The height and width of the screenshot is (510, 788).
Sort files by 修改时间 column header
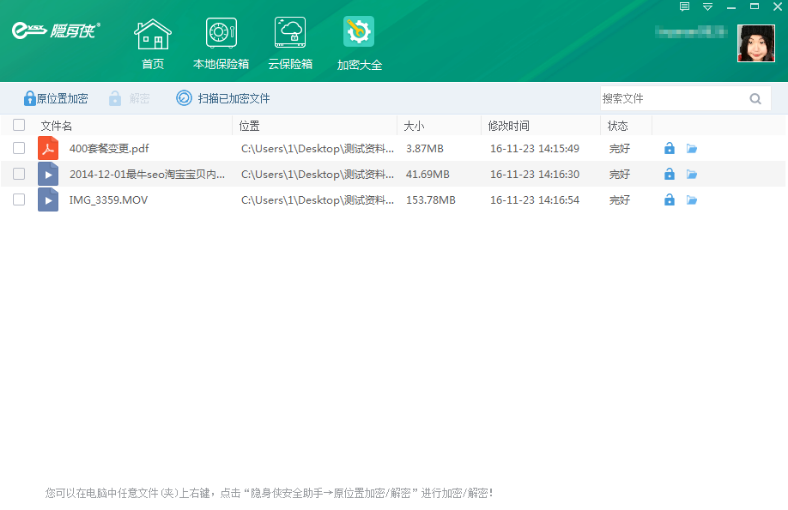tap(508, 126)
